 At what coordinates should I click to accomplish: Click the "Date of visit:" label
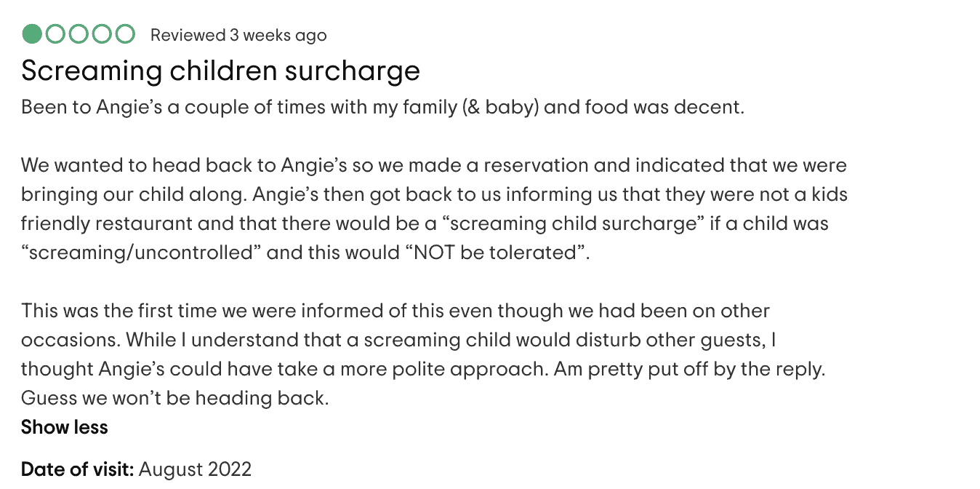pyautogui.click(x=78, y=469)
